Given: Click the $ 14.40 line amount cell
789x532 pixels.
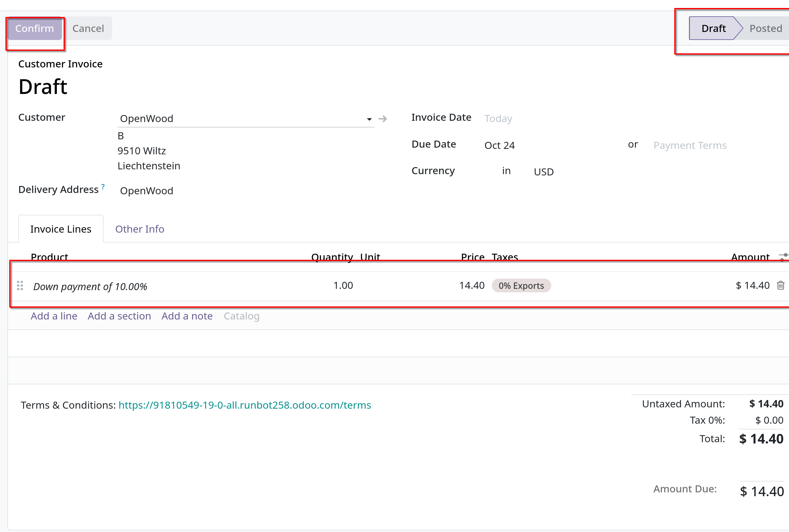Looking at the screenshot, I should [x=752, y=286].
